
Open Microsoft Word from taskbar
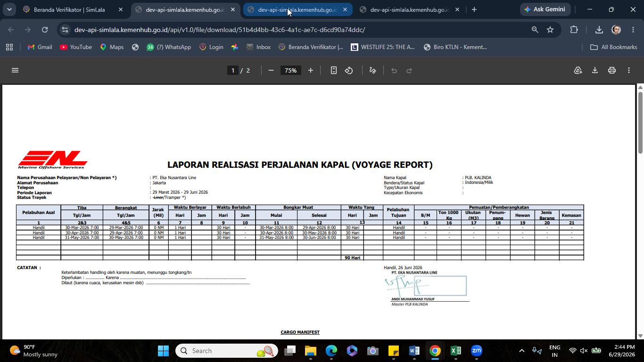[x=414, y=351]
